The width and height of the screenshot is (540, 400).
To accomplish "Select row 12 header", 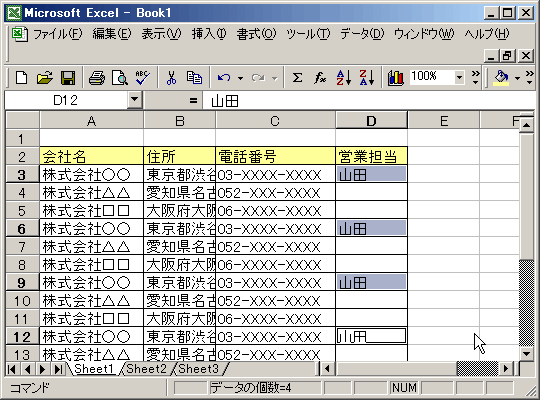I will pos(22,337).
